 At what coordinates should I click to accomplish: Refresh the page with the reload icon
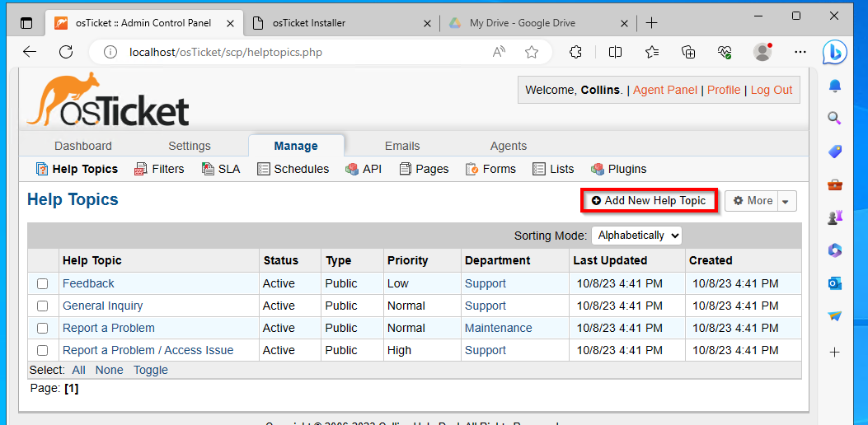[x=66, y=53]
